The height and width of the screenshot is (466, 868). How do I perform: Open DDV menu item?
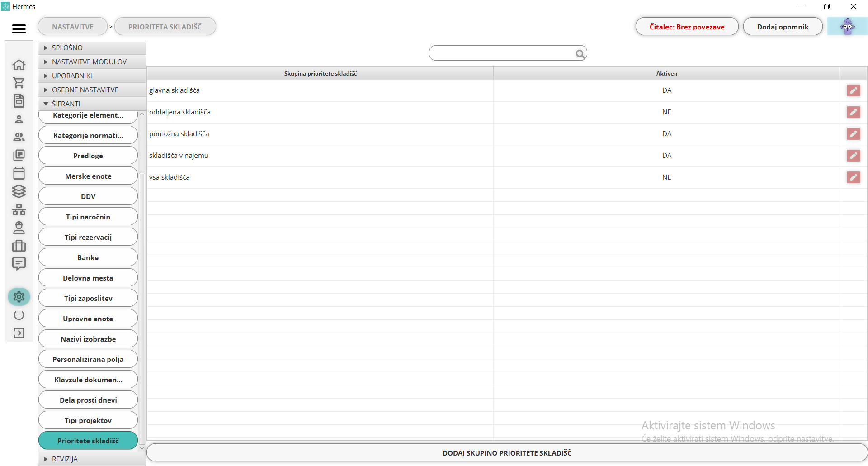(x=88, y=196)
